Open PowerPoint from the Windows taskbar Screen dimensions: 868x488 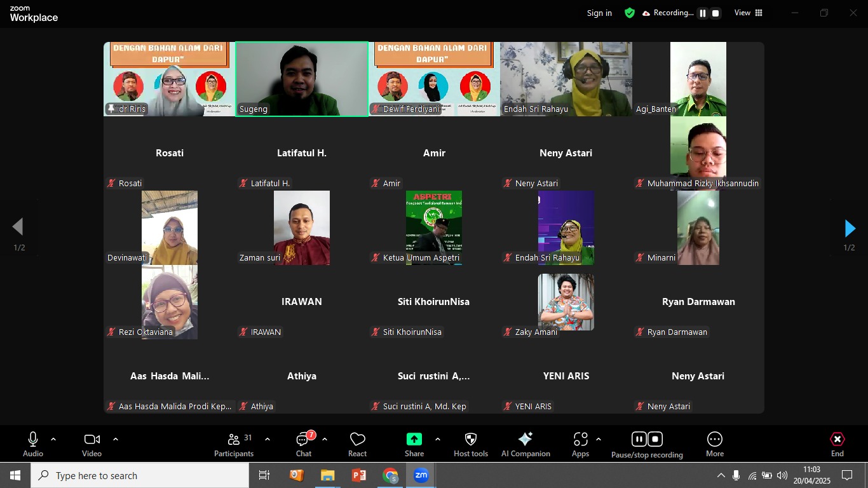click(359, 475)
